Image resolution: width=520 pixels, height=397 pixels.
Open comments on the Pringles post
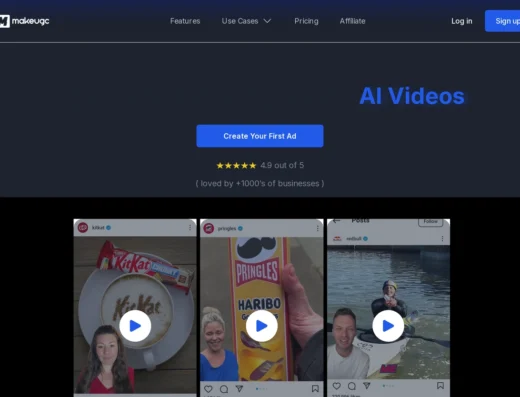click(224, 389)
